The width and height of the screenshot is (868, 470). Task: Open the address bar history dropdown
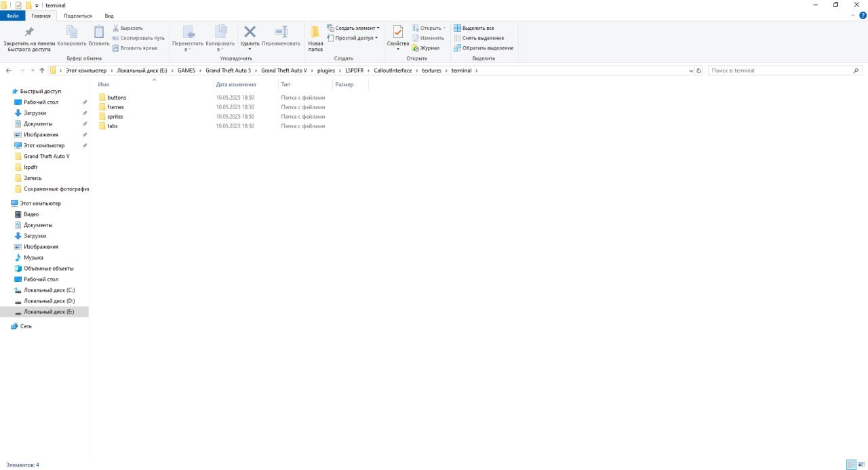click(691, 71)
